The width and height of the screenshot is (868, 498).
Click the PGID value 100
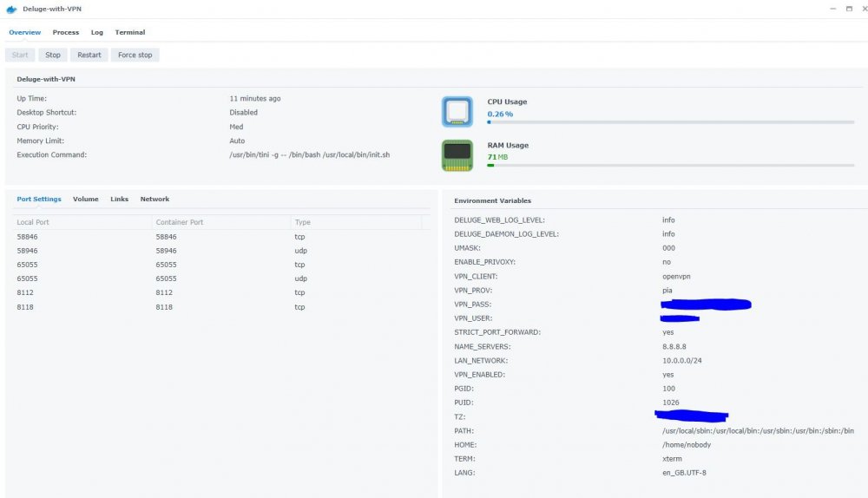click(668, 389)
